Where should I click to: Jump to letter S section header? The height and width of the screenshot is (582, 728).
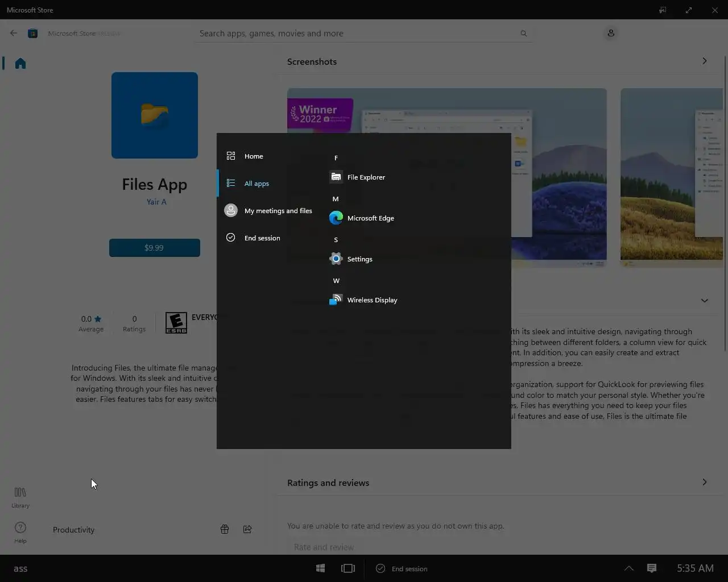point(336,240)
